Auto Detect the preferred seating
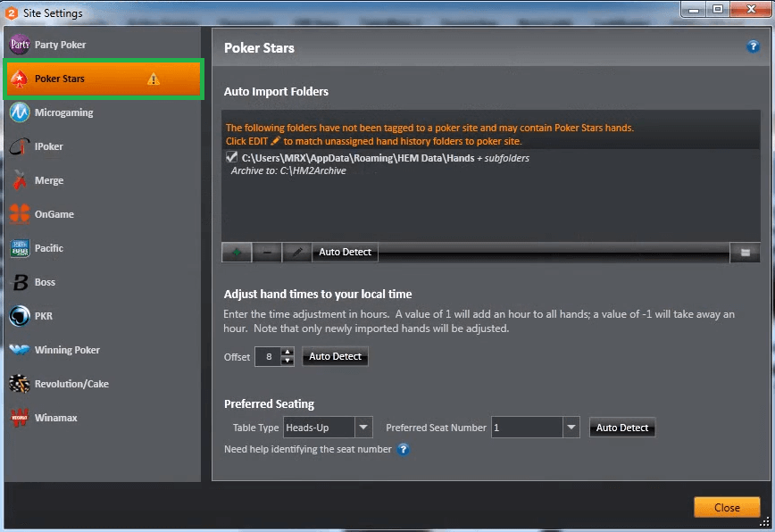Image resolution: width=775 pixels, height=532 pixels. (622, 428)
